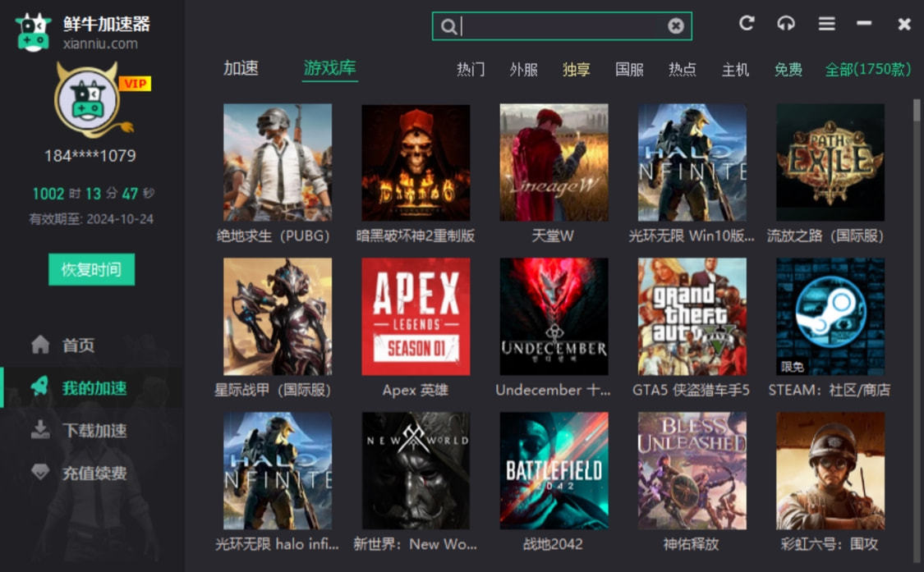The width and height of the screenshot is (924, 572).
Task: Filter games by 外服
Action: pos(523,70)
